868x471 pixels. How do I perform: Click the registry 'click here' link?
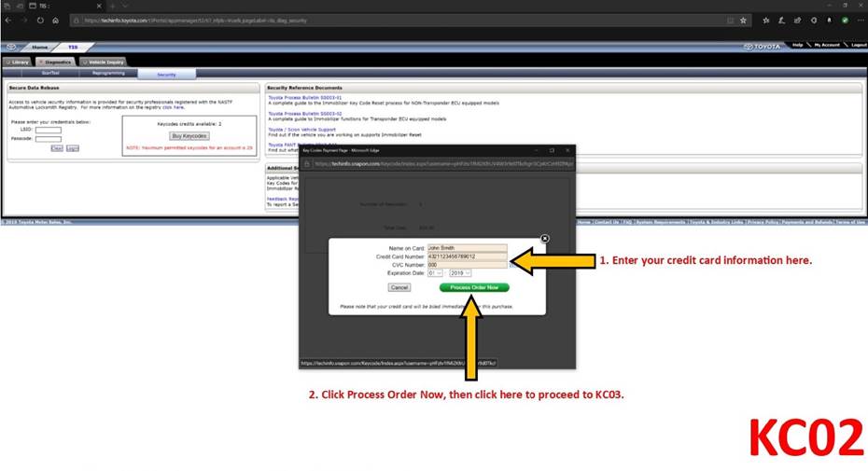click(173, 107)
